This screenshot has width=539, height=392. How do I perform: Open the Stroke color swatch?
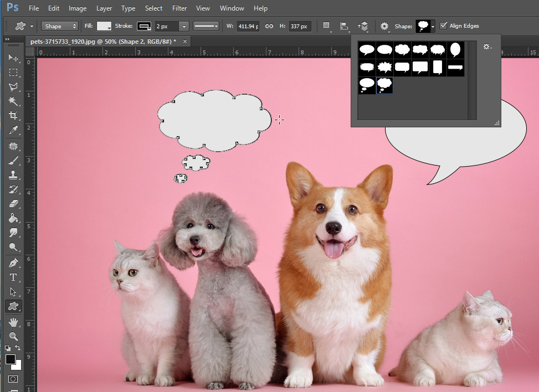(144, 26)
